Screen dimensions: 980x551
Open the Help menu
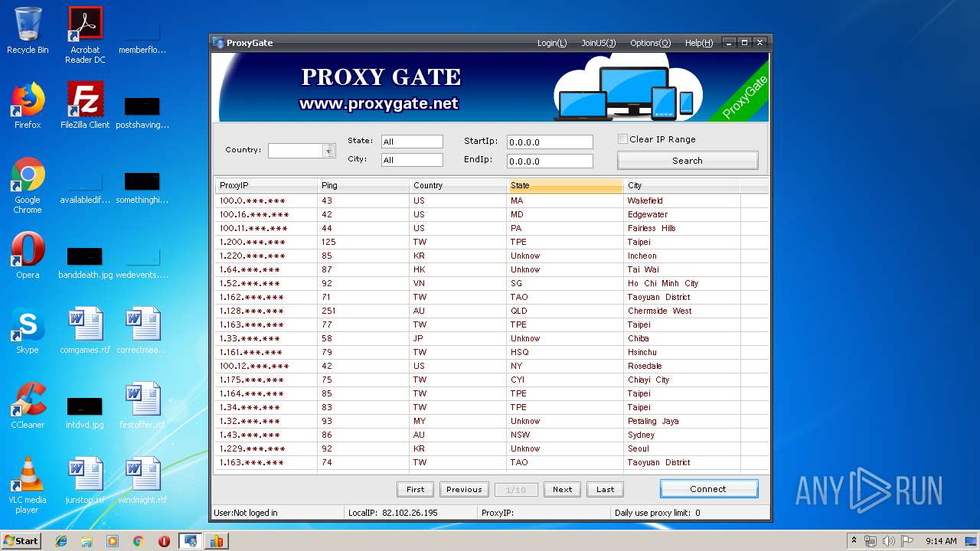698,43
